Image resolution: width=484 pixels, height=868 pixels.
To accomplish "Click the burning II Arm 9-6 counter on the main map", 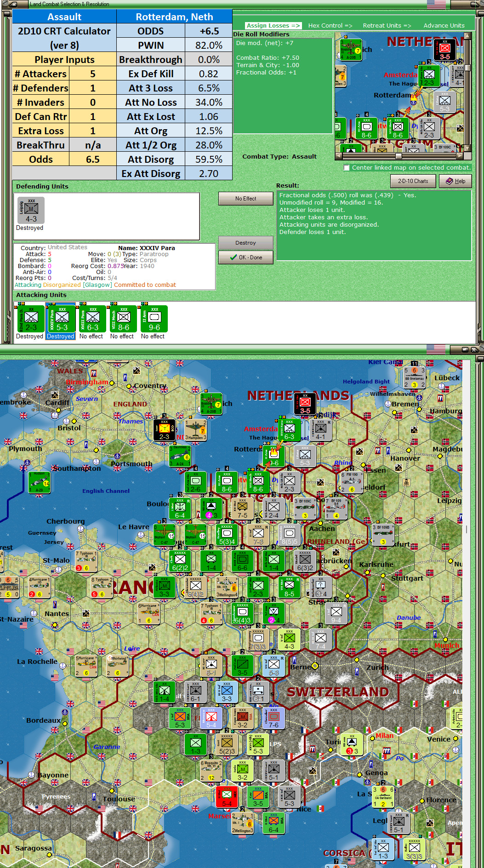I will (x=274, y=456).
